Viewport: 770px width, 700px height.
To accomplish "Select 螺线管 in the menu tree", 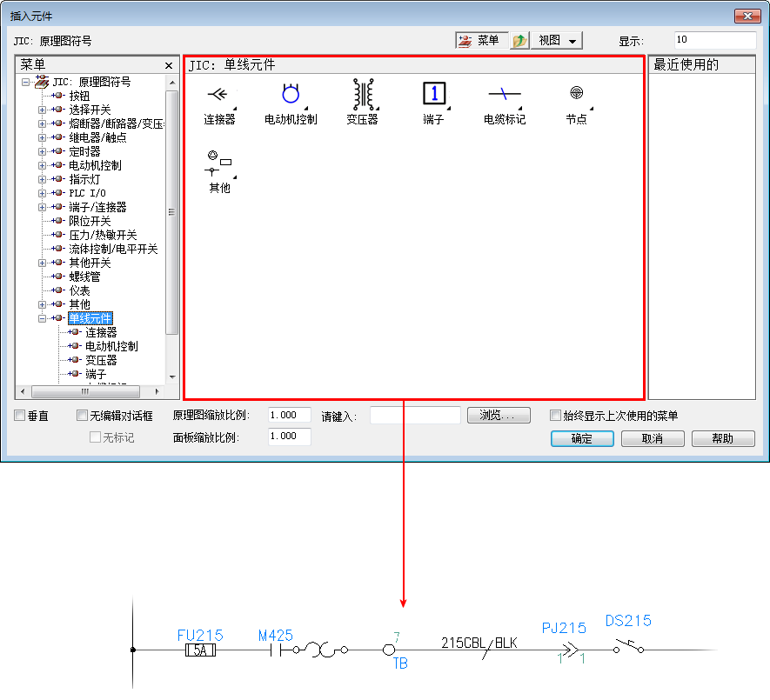I will (x=84, y=277).
